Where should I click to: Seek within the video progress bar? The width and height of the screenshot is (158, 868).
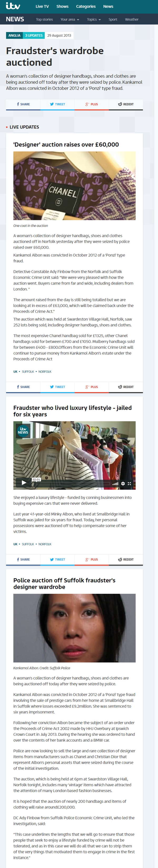coord(73,483)
